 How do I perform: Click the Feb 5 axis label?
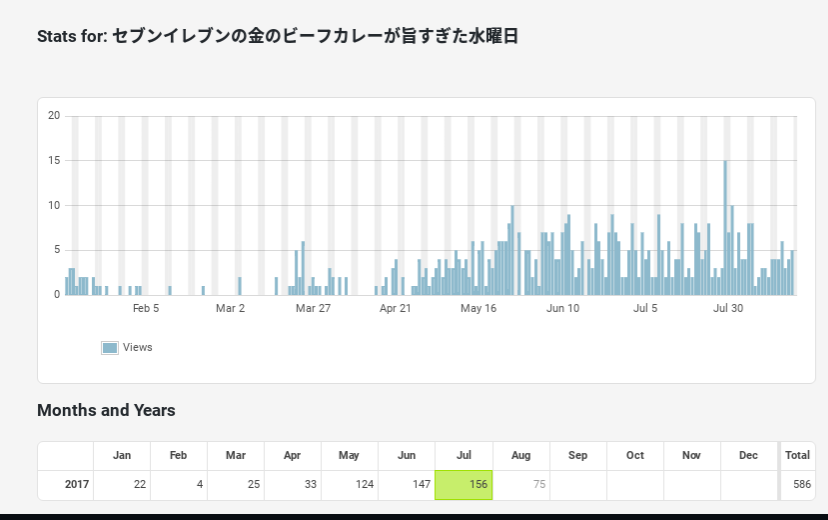146,308
